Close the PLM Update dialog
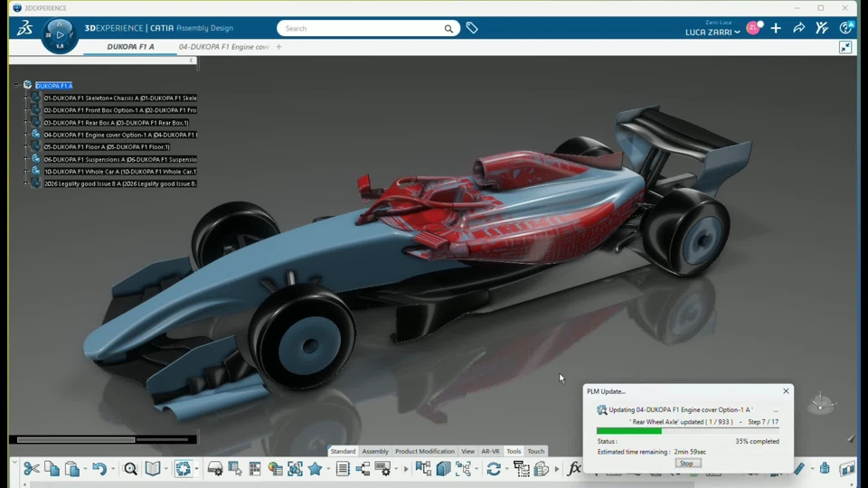868x488 pixels. point(786,391)
